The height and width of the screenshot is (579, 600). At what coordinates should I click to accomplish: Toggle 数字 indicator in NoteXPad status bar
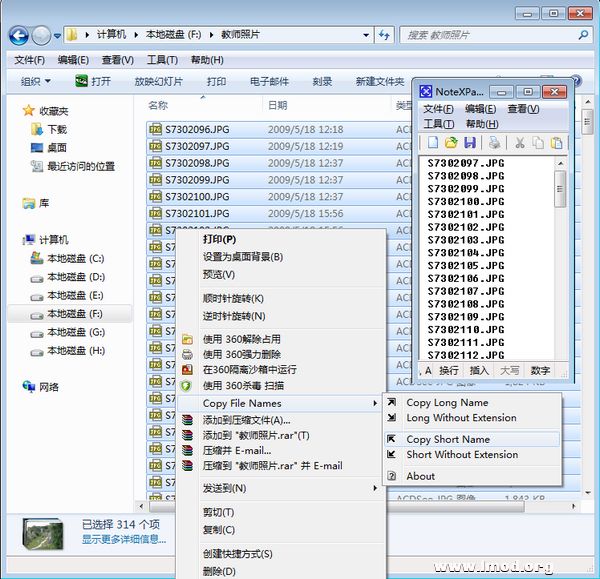pos(540,370)
